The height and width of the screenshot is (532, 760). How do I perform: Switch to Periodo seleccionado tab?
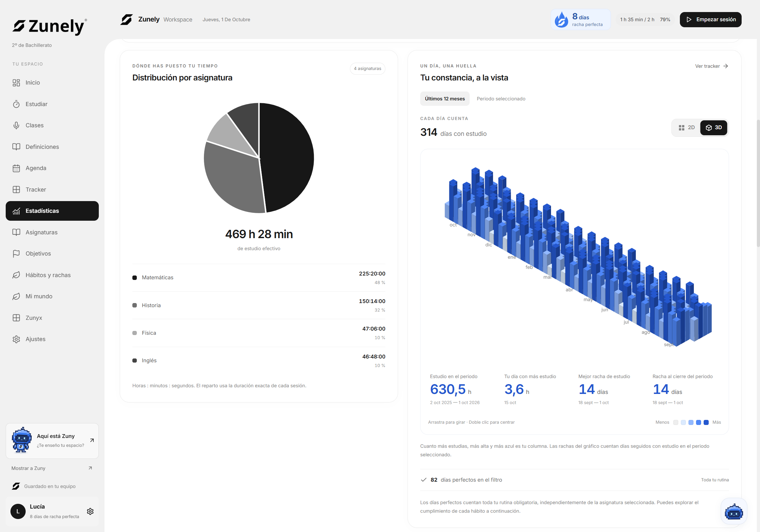[501, 99]
